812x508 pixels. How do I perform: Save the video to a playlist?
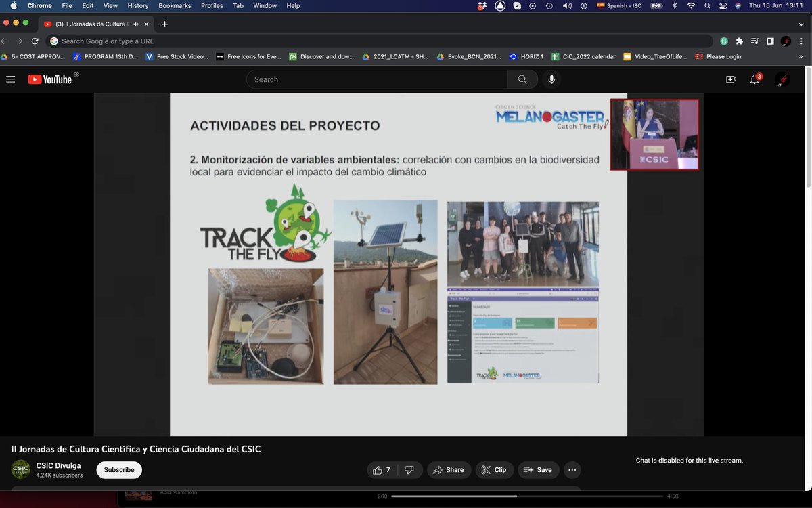click(x=538, y=470)
